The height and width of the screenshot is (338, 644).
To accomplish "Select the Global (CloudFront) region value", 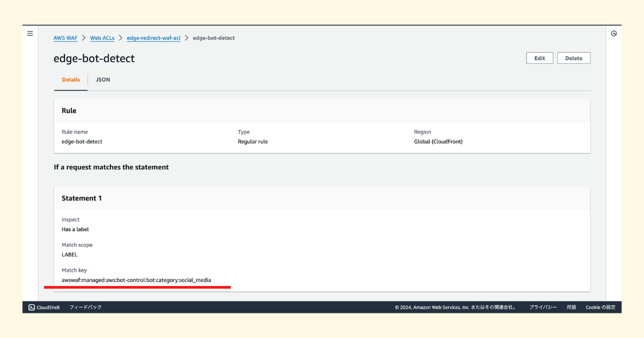I will (438, 142).
